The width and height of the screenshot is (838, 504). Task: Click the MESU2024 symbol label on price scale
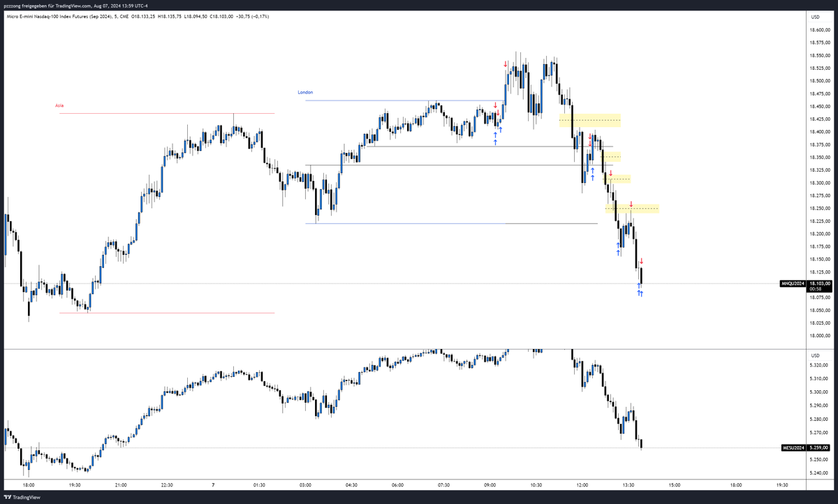(x=793, y=447)
